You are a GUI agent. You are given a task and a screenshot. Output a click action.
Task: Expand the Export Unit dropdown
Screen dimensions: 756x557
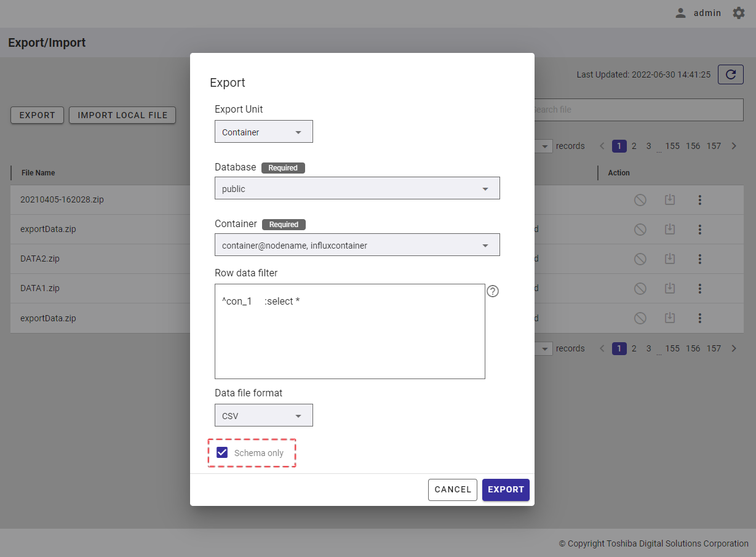coord(263,132)
